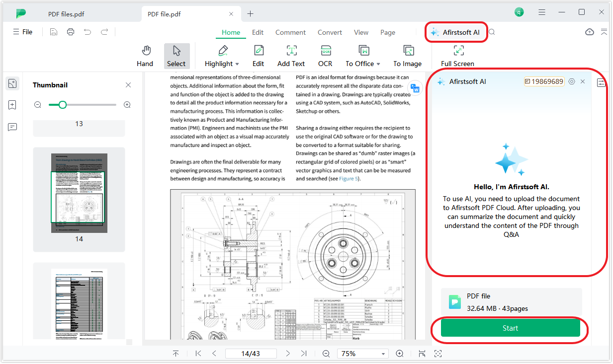Redo the last action
Image resolution: width=613 pixels, height=364 pixels.
click(x=104, y=32)
